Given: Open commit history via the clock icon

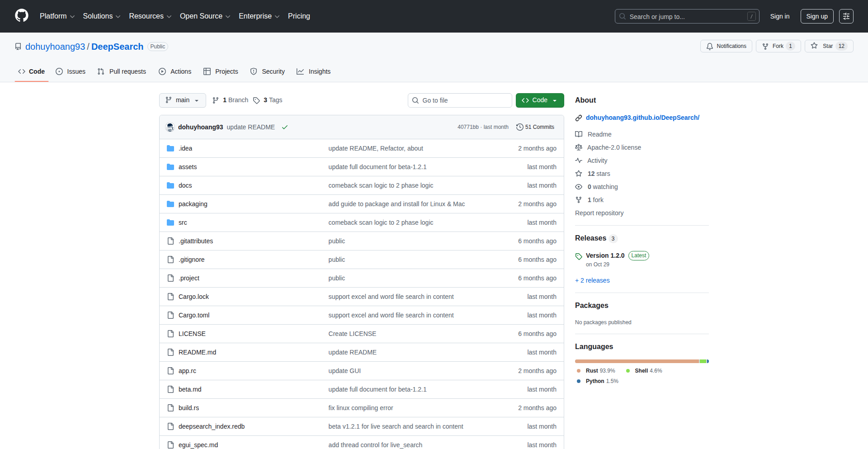Looking at the screenshot, I should coord(519,127).
